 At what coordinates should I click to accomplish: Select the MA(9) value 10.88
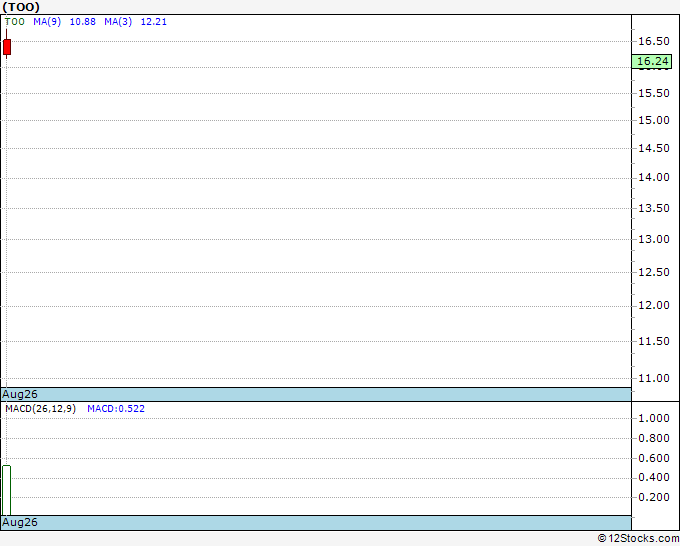82,22
